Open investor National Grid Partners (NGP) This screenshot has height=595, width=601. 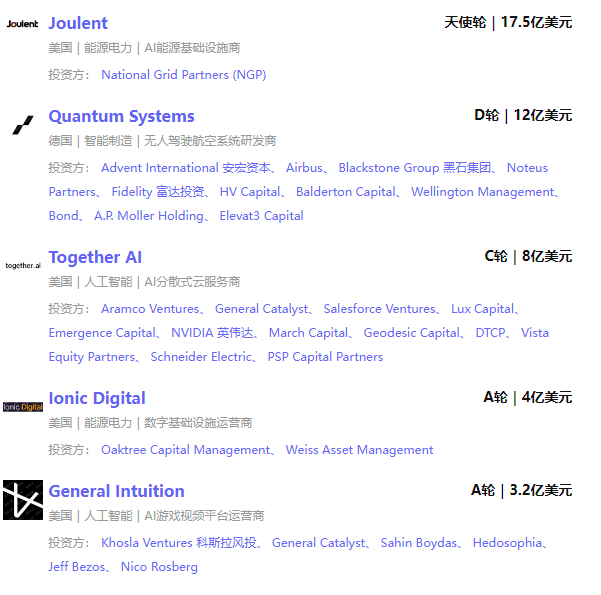[x=184, y=75]
